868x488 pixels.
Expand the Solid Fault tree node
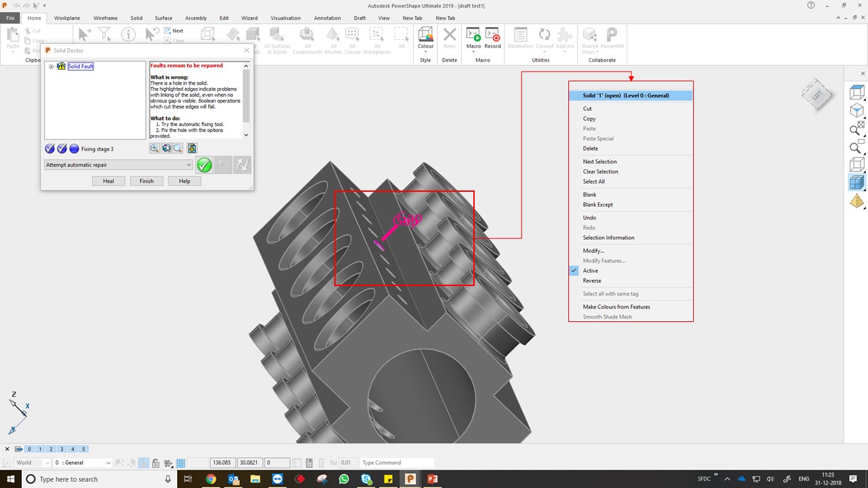coord(51,66)
